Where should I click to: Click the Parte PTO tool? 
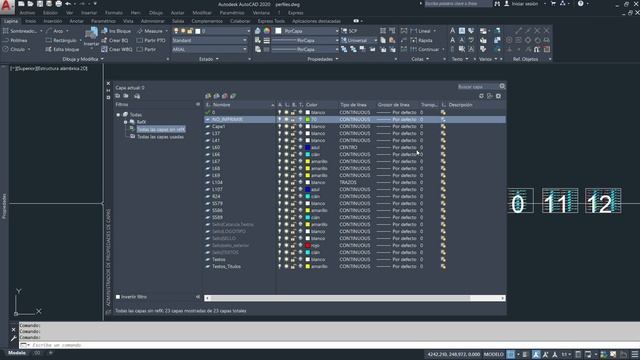[x=151, y=40]
